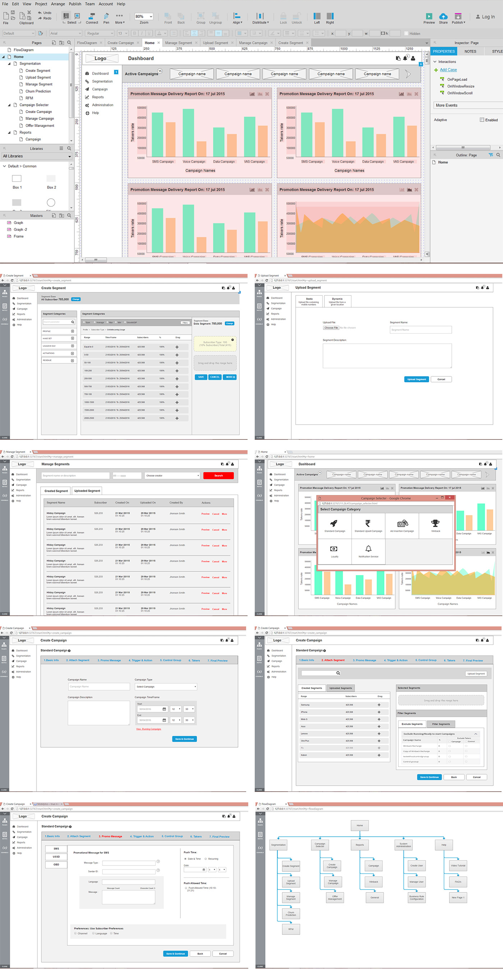Open the Arrange menu
Image resolution: width=503 pixels, height=980 pixels.
click(x=58, y=4)
